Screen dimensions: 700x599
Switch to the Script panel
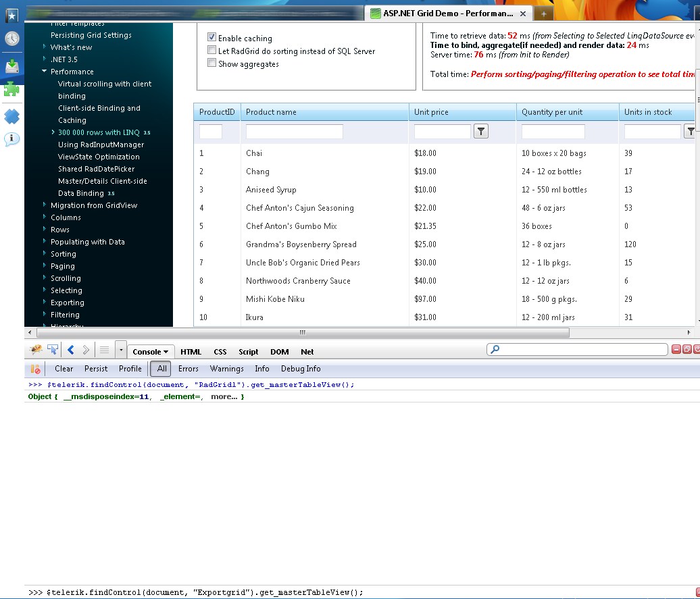(x=248, y=352)
